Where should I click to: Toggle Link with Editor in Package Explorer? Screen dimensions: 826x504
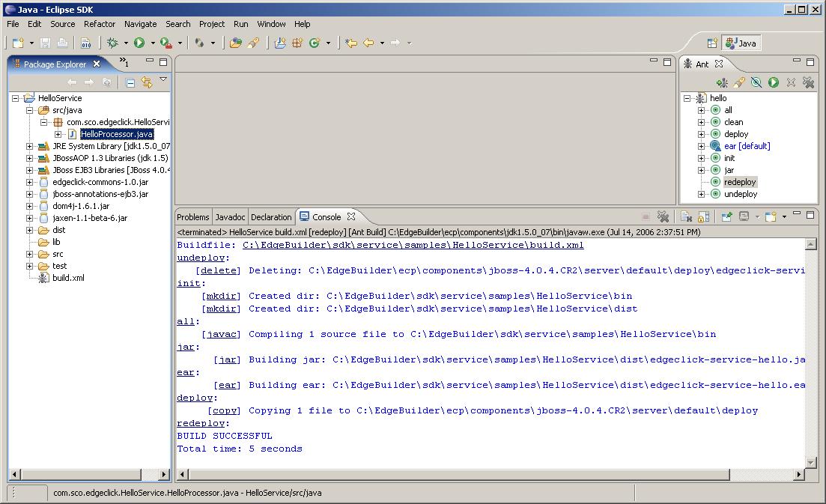click(x=147, y=82)
